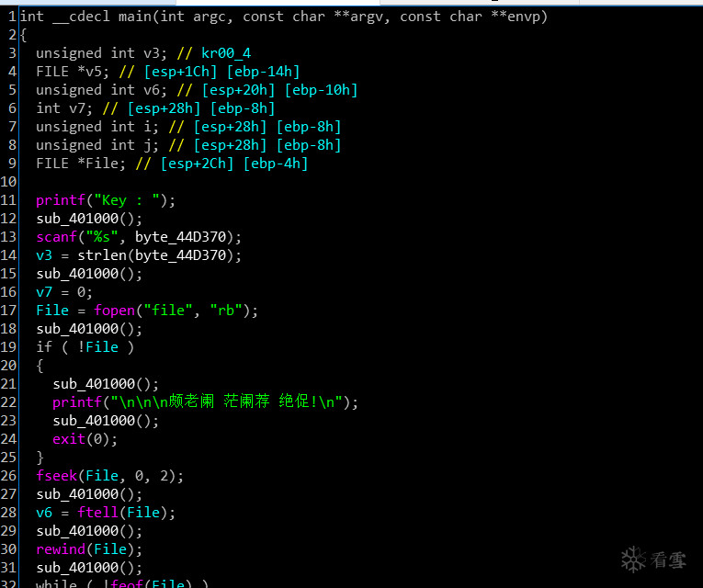Screen dimensions: 703x588
Task: Click sub_401000 on line 12
Action: coord(77,219)
